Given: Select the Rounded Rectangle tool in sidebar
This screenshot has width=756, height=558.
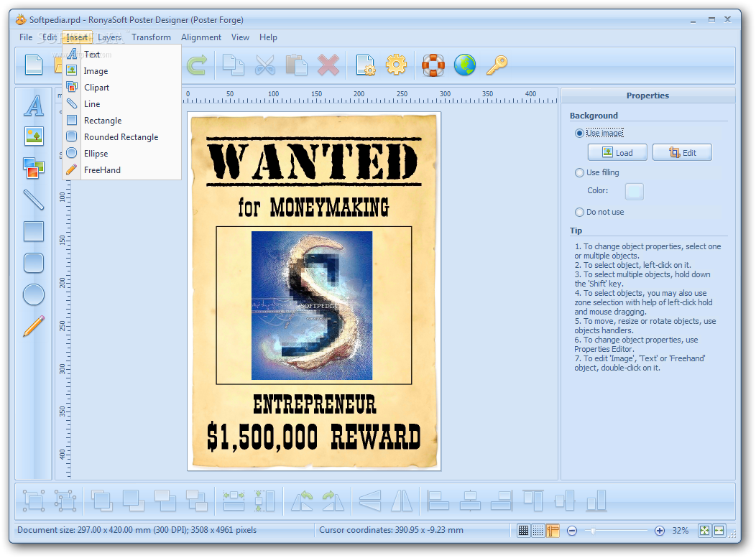Looking at the screenshot, I should click(x=34, y=263).
